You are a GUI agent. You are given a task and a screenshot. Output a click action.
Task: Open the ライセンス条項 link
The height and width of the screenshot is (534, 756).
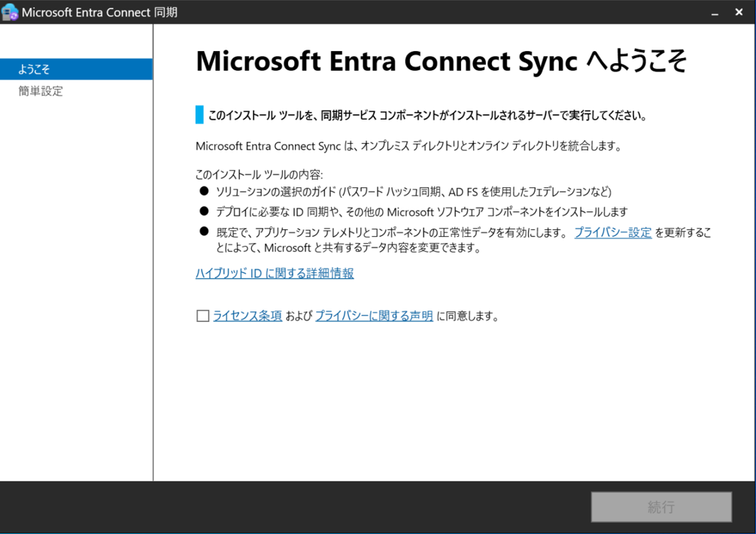tap(247, 316)
